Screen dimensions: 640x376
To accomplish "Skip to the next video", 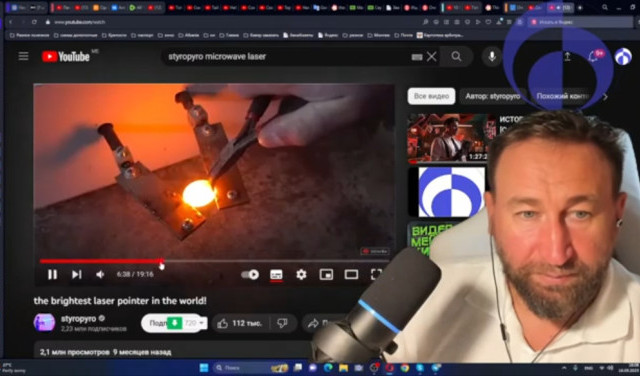I will (76, 274).
